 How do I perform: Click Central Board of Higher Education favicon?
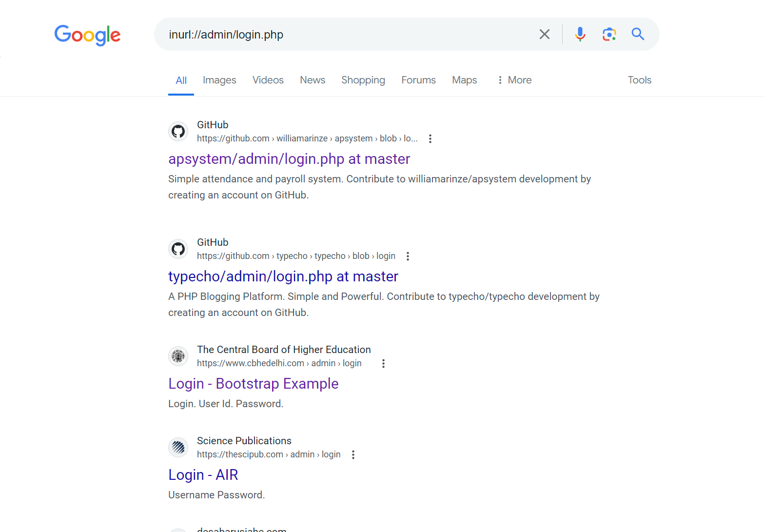click(x=178, y=356)
